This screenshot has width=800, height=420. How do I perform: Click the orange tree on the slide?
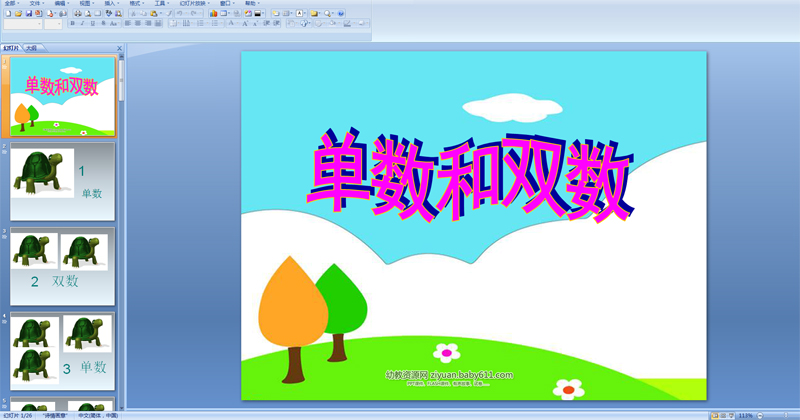(x=293, y=319)
